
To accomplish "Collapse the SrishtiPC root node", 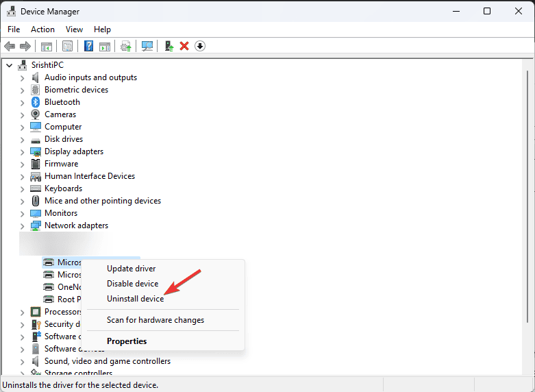I will click(x=10, y=65).
